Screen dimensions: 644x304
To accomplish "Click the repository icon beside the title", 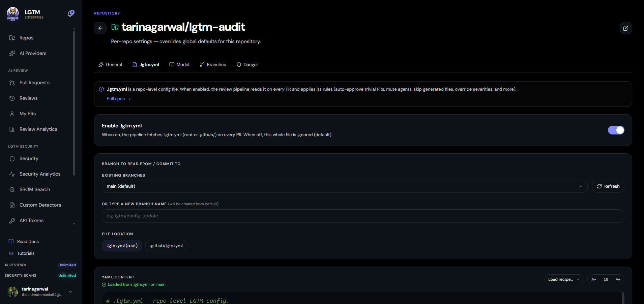I will click(115, 27).
